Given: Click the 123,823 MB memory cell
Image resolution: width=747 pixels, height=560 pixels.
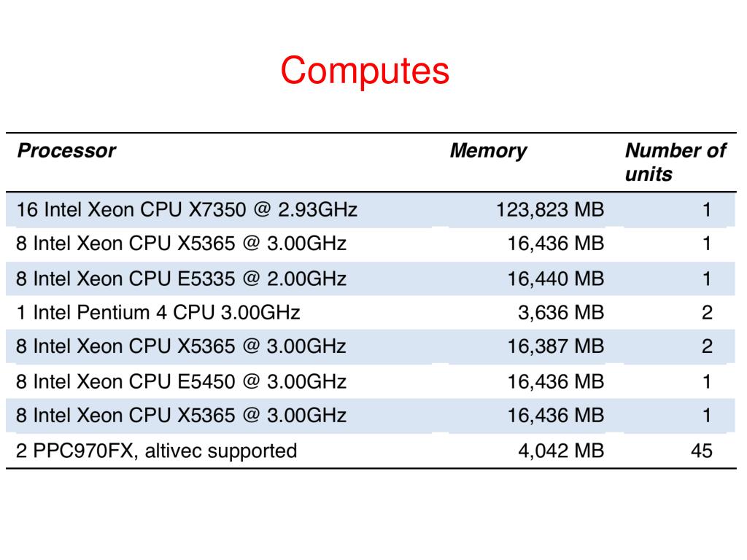Looking at the screenshot, I should pyautogui.click(x=550, y=209).
